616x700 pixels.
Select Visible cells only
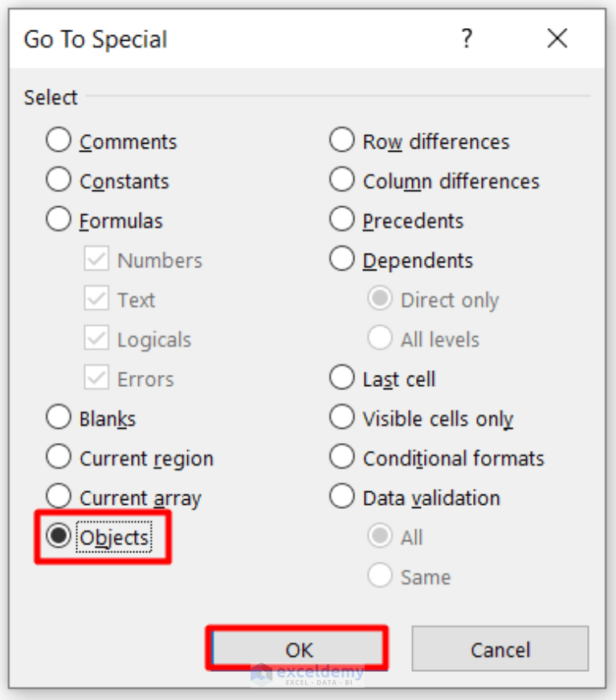coord(341,417)
